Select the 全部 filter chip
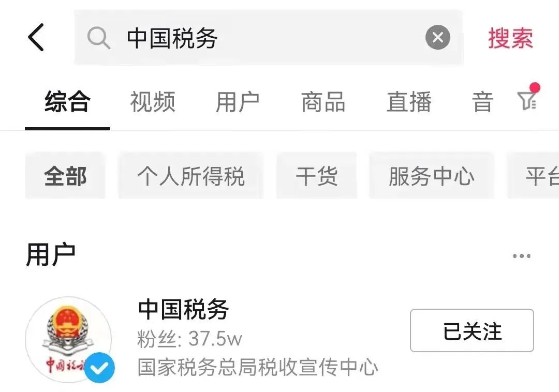The image size is (559, 392). tap(65, 175)
